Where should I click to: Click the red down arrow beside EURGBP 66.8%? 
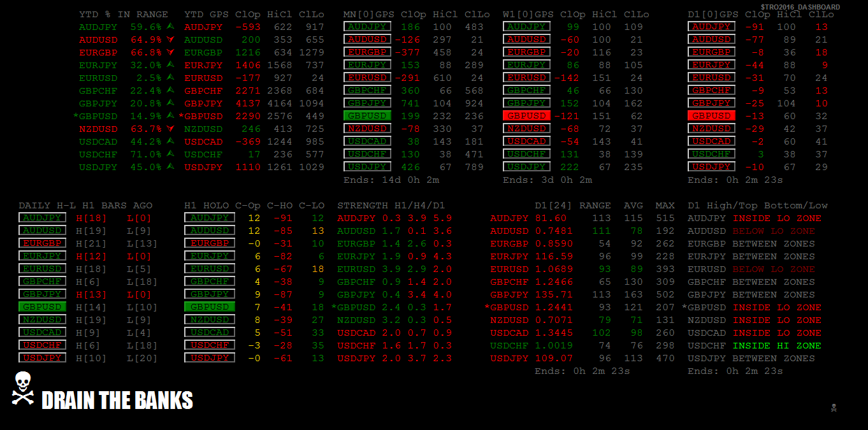pos(170,52)
